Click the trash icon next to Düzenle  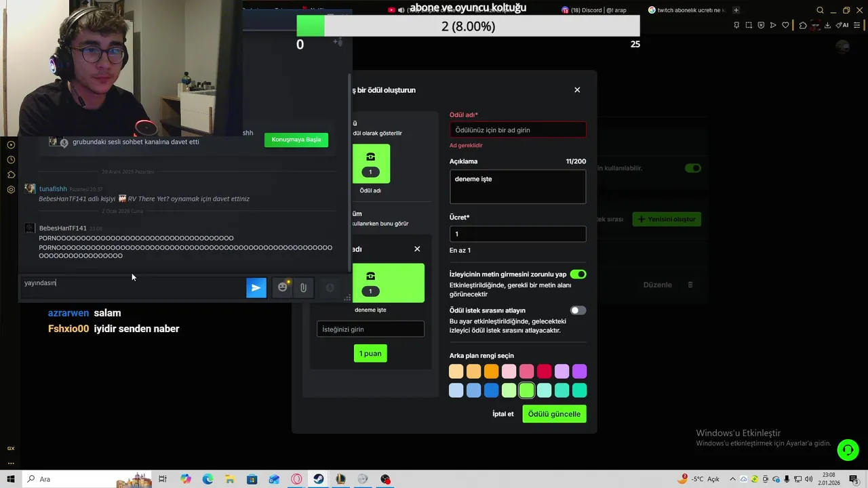(x=690, y=285)
